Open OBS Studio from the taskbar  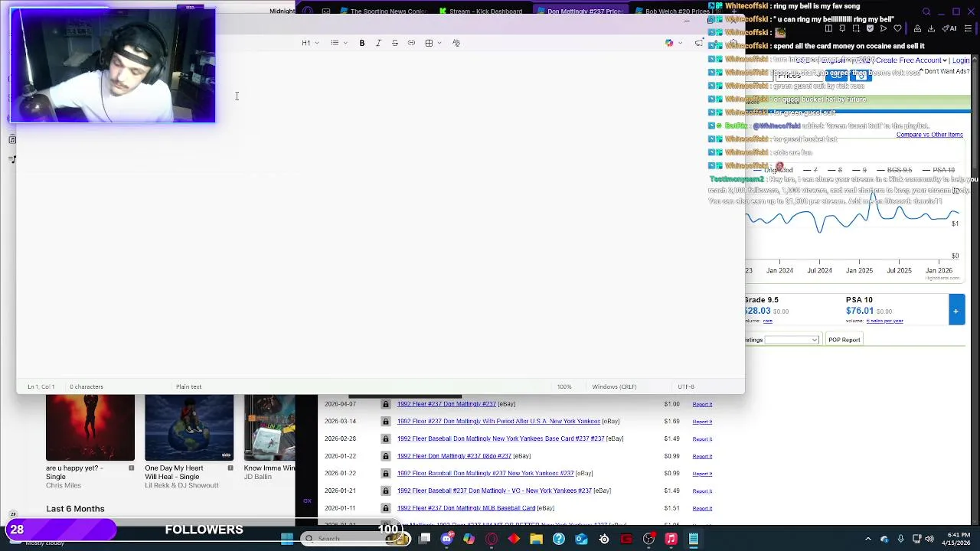(648, 539)
